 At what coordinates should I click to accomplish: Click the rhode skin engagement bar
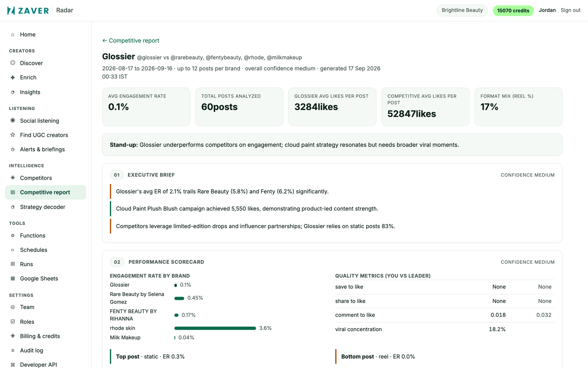215,328
